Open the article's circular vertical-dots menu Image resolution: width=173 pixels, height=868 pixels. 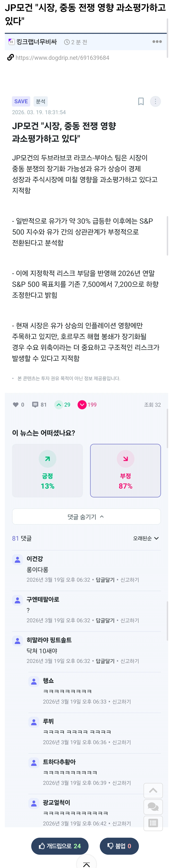pyautogui.click(x=155, y=101)
